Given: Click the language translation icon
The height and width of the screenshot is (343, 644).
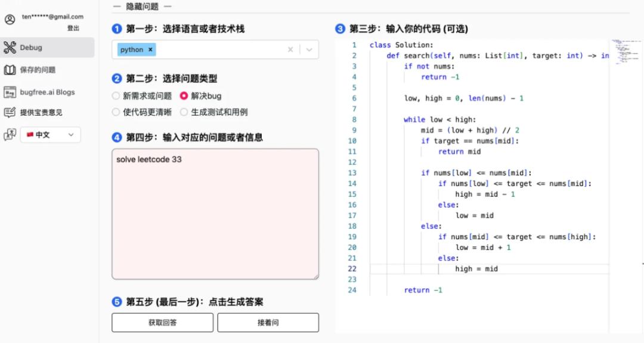Looking at the screenshot, I should click(10, 135).
